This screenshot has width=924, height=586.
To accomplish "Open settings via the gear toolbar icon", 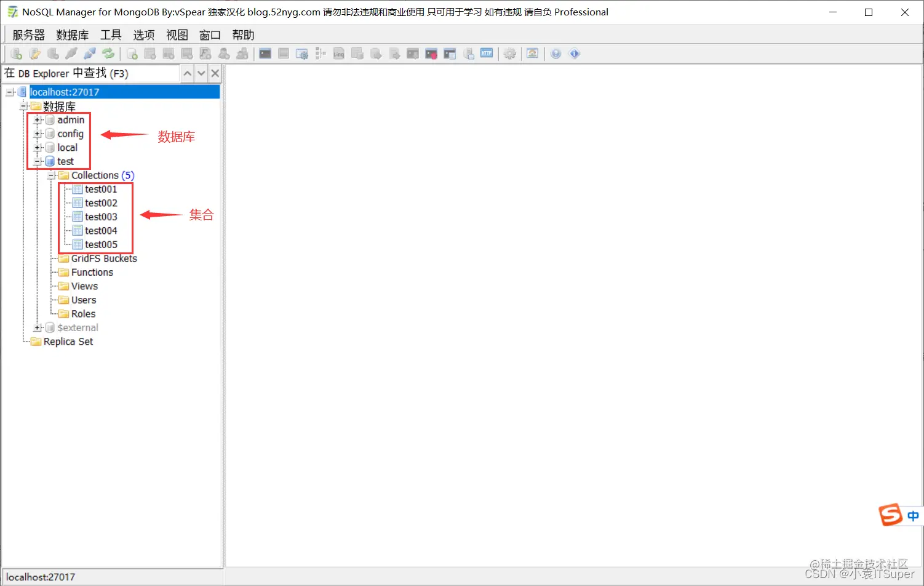I will [x=510, y=54].
